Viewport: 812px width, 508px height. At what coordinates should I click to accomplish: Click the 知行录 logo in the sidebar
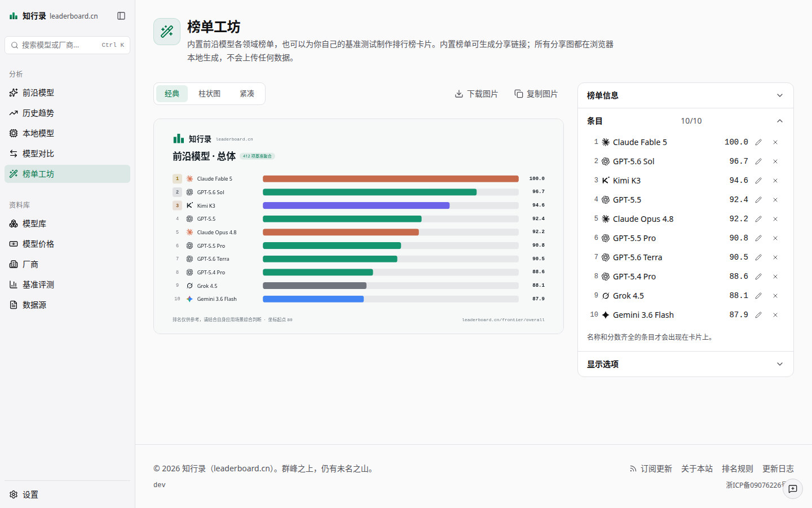[53, 16]
